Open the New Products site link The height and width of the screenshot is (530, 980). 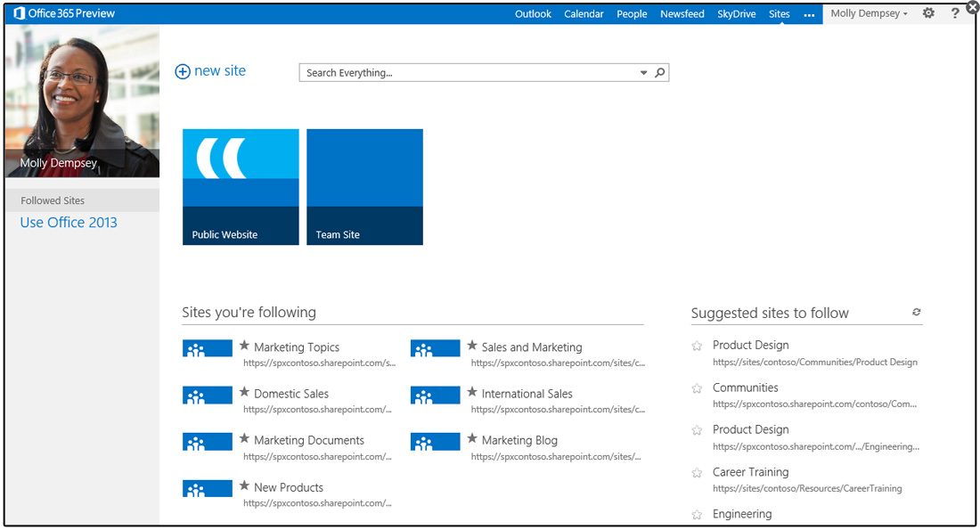(x=289, y=487)
